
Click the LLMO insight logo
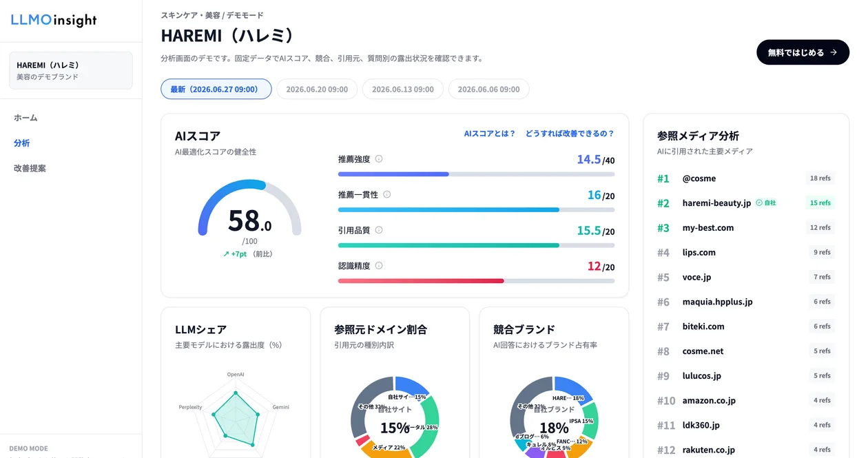[54, 21]
